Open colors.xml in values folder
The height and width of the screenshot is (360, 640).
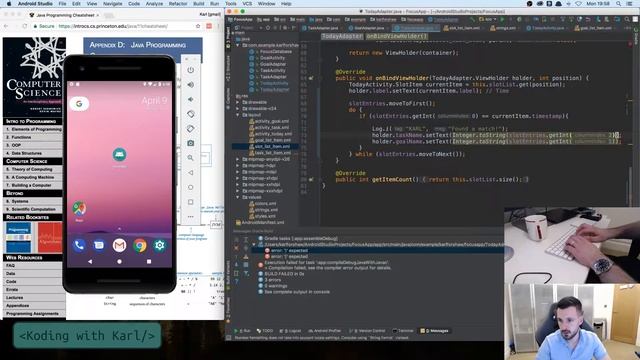262,204
